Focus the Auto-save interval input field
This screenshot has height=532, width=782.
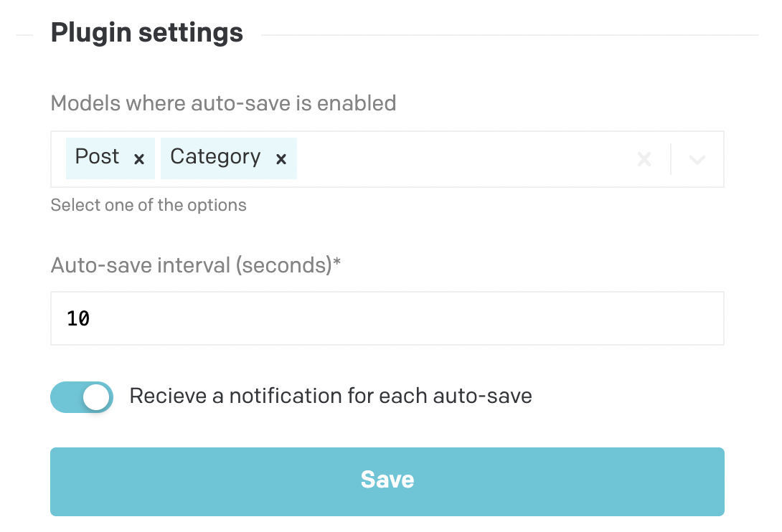387,318
